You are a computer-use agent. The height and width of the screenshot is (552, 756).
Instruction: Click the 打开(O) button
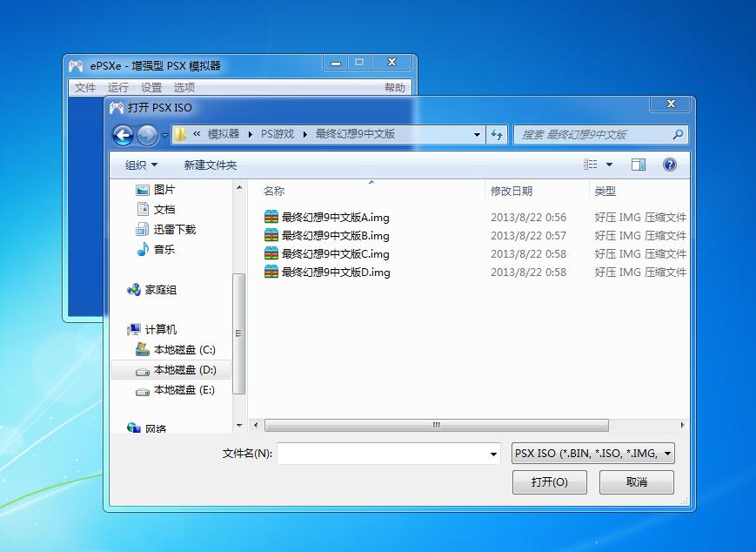[549, 482]
